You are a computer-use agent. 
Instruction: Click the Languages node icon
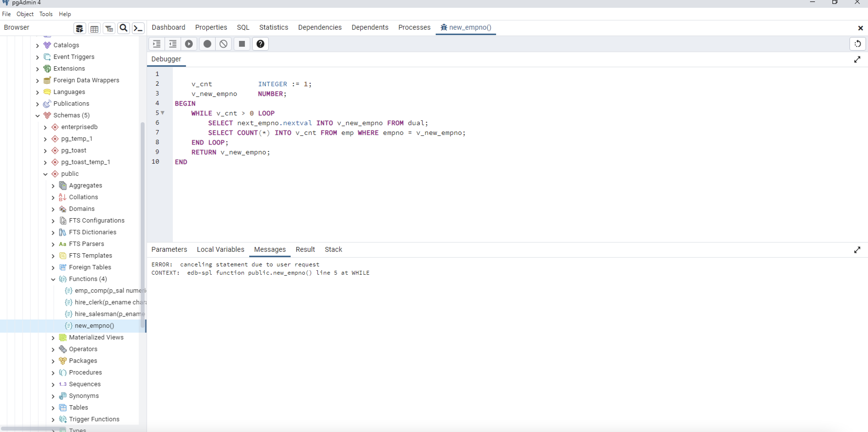coord(47,92)
